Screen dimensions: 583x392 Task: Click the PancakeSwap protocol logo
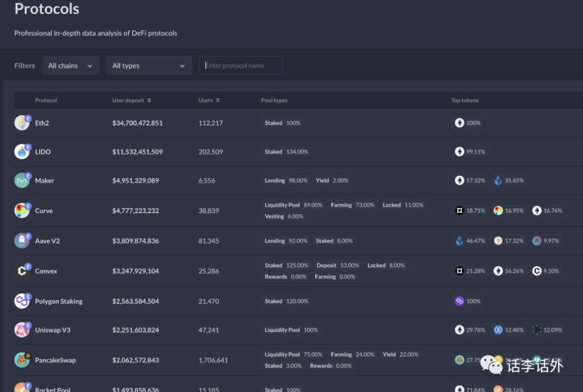22,360
